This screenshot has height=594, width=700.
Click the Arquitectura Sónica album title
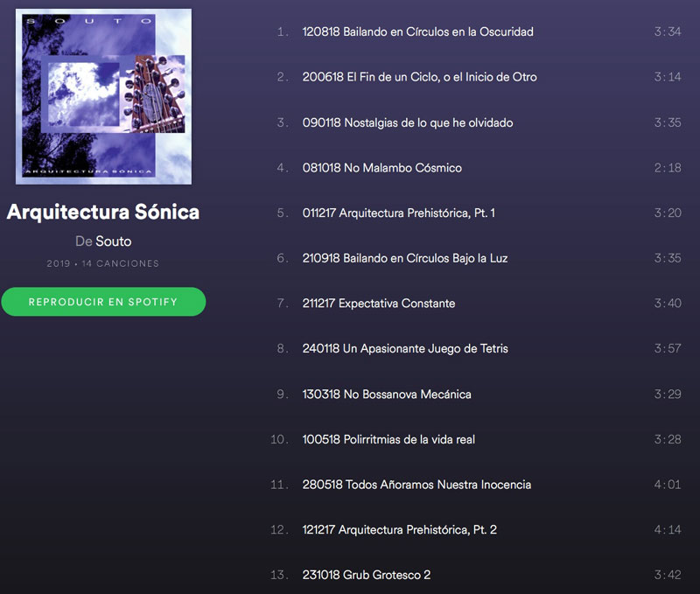click(x=103, y=212)
